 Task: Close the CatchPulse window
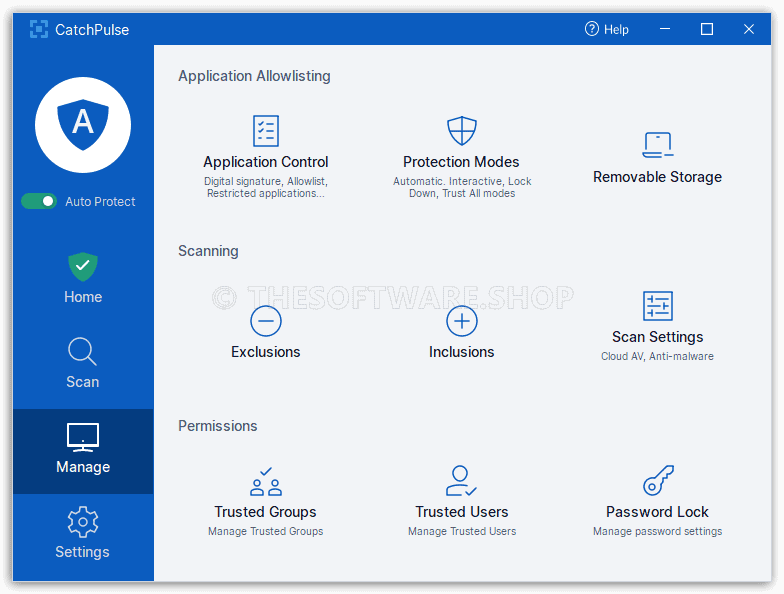[x=748, y=29]
